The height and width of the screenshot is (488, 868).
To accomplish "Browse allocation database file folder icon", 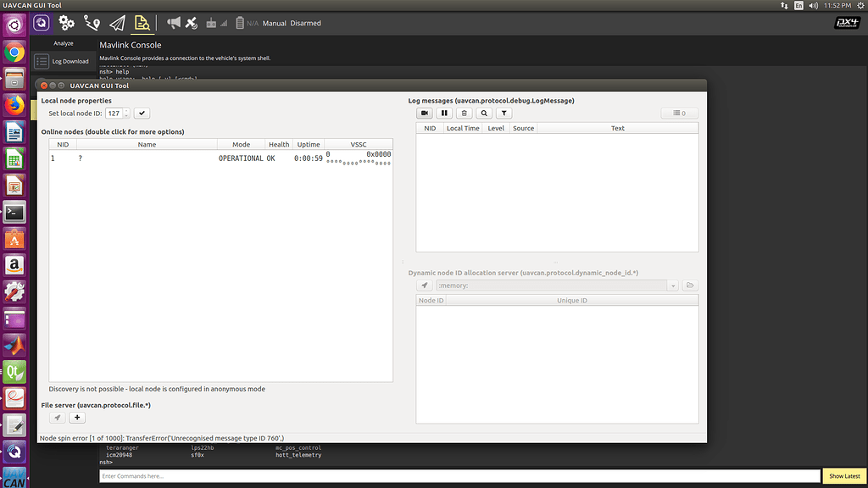I will (690, 286).
